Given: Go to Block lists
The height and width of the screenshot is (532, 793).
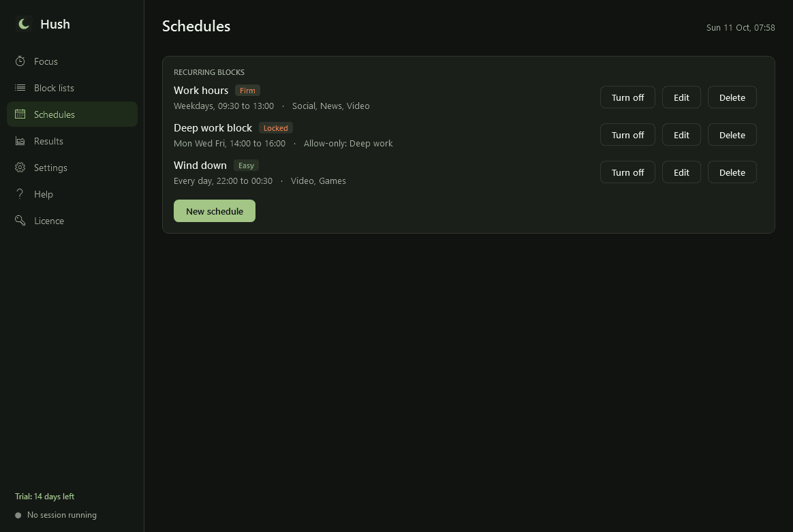Looking at the screenshot, I should pyautogui.click(x=72, y=88).
